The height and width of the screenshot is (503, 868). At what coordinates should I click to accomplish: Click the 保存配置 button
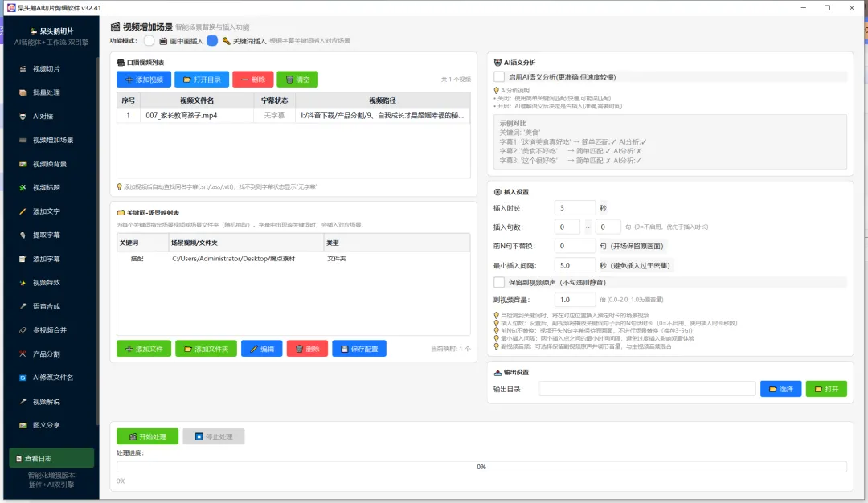pos(359,349)
